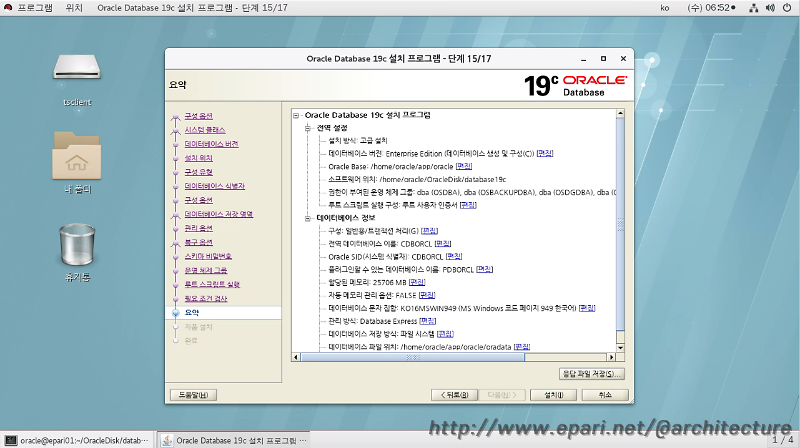Click the power icon in top panel
The width and height of the screenshot is (800, 448).
(787, 8)
